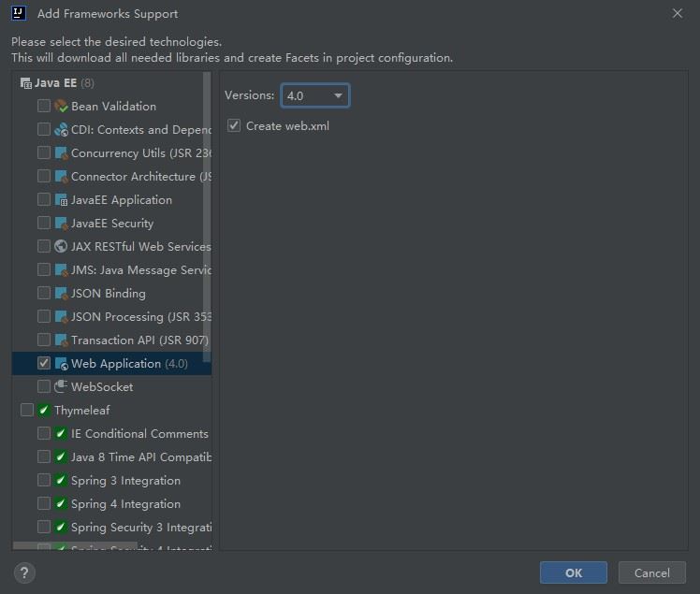The image size is (700, 594).
Task: Click the Transaction API icon
Action: tap(61, 340)
